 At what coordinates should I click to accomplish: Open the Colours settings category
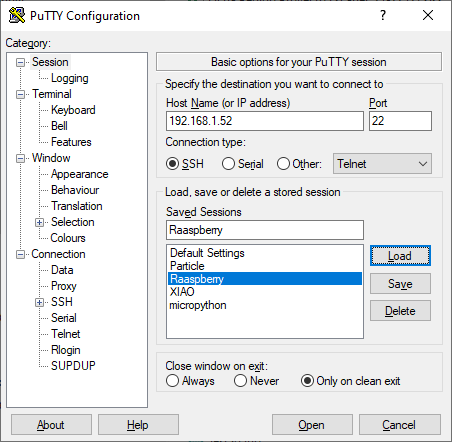(68, 238)
